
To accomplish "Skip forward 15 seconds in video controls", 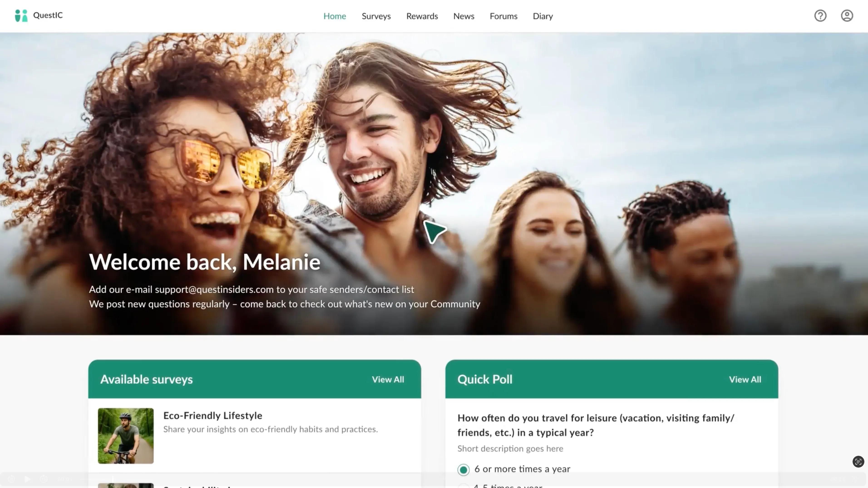I will 44,479.
